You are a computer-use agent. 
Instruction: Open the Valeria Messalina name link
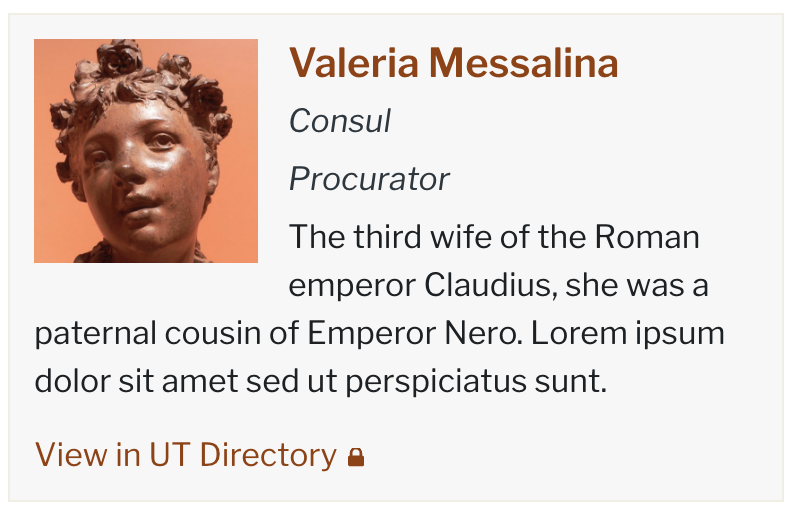pyautogui.click(x=453, y=64)
